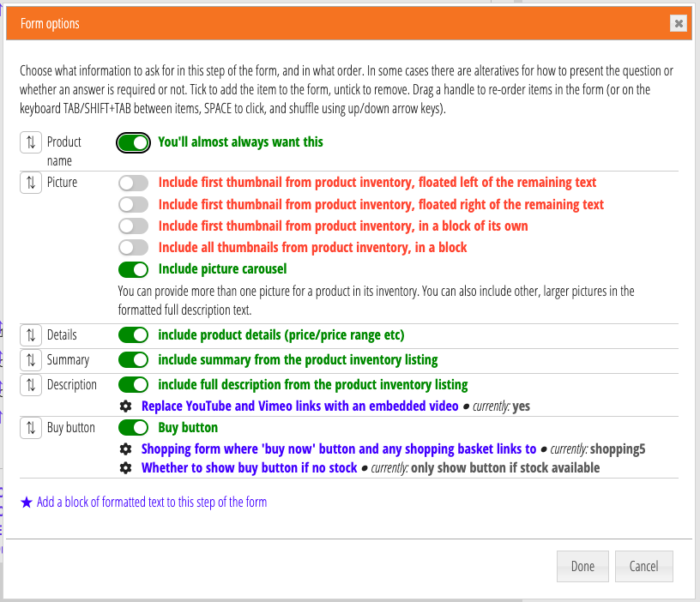
Task: Click gear icon for YouTube and Vimeo setting
Action: pyautogui.click(x=126, y=406)
